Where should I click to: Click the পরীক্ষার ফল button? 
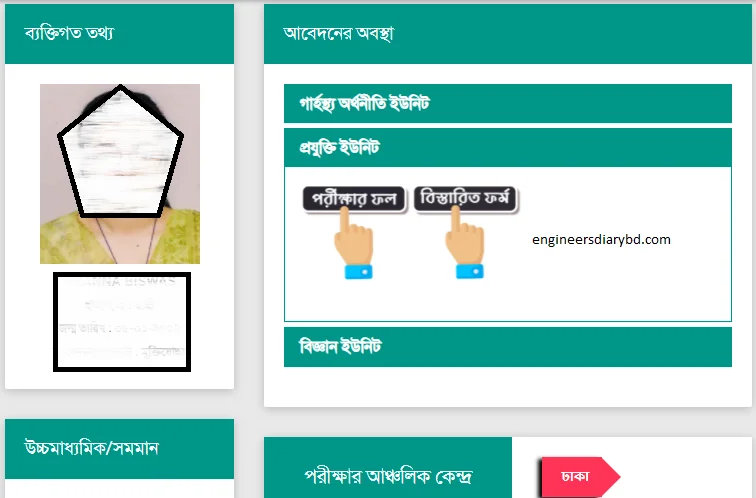point(353,199)
